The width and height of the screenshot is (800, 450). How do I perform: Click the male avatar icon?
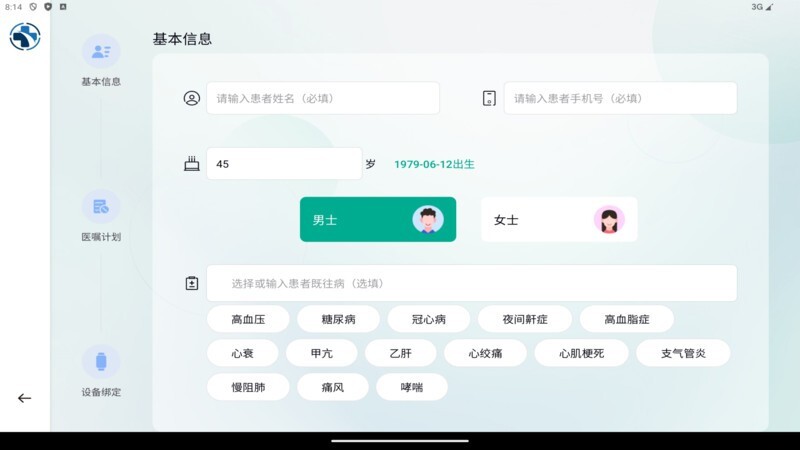428,220
